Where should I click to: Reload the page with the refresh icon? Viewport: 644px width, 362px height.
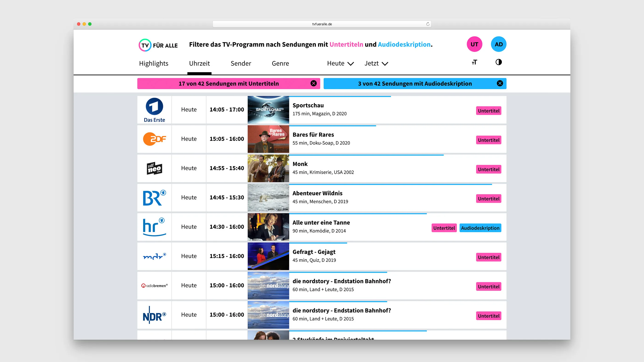click(x=428, y=24)
